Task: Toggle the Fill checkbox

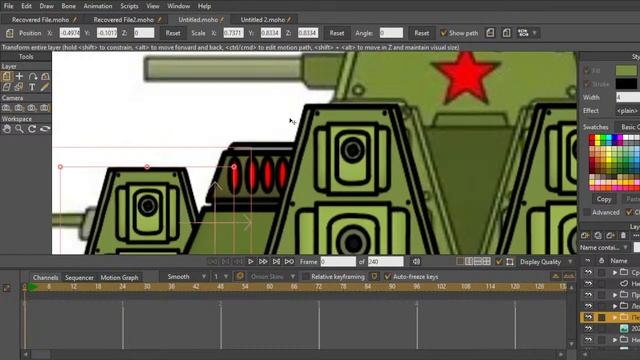Action: click(587, 71)
